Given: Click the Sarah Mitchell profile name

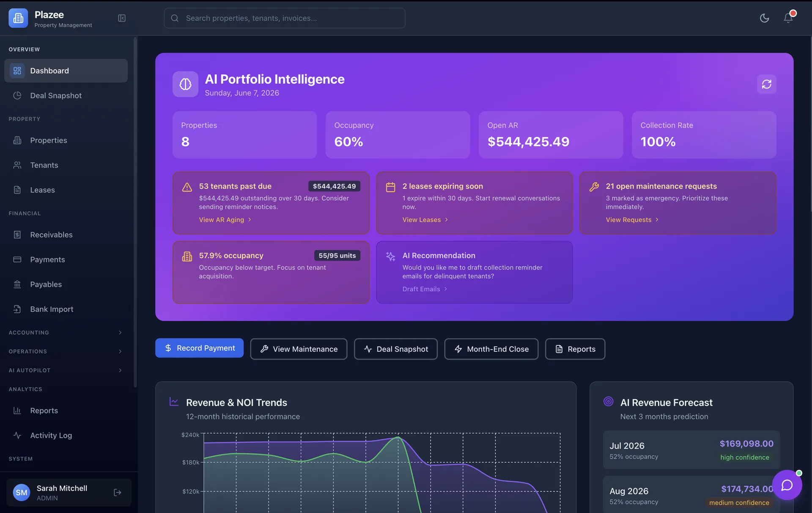Looking at the screenshot, I should tap(62, 488).
